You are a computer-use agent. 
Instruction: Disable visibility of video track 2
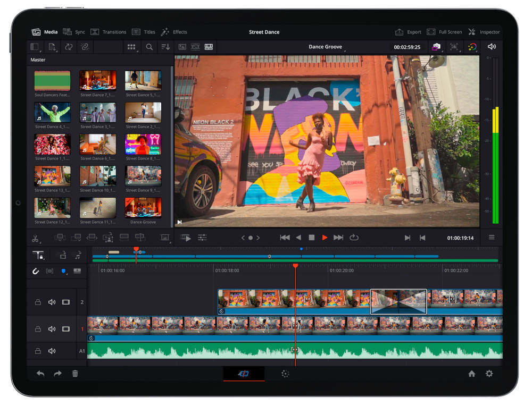65,302
